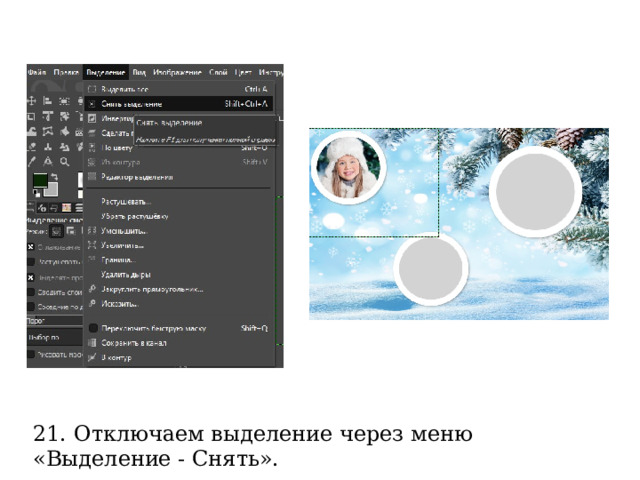Choose Убрать растушёвку menu entry

[x=178, y=216]
